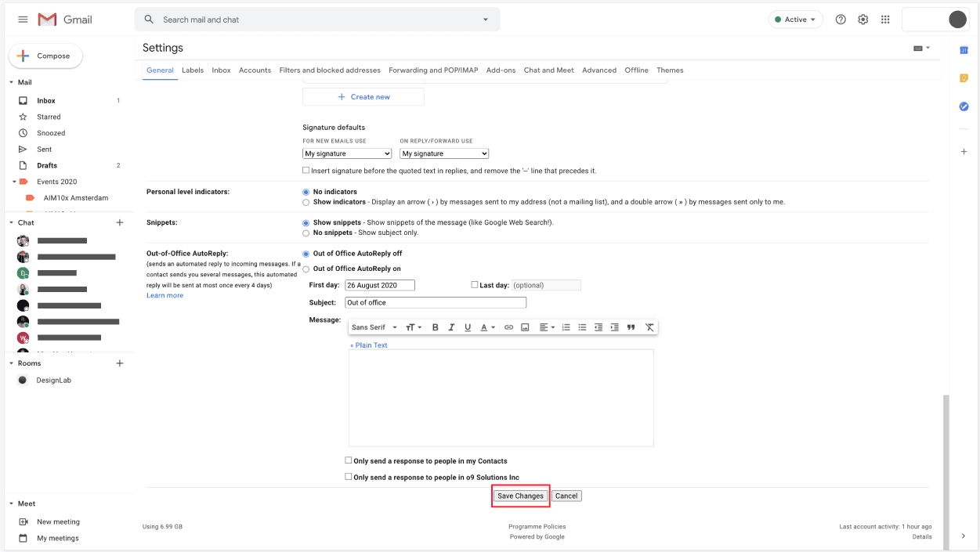Screen dimensions: 980x552
Task: Expand the Active status dropdown
Action: click(795, 20)
